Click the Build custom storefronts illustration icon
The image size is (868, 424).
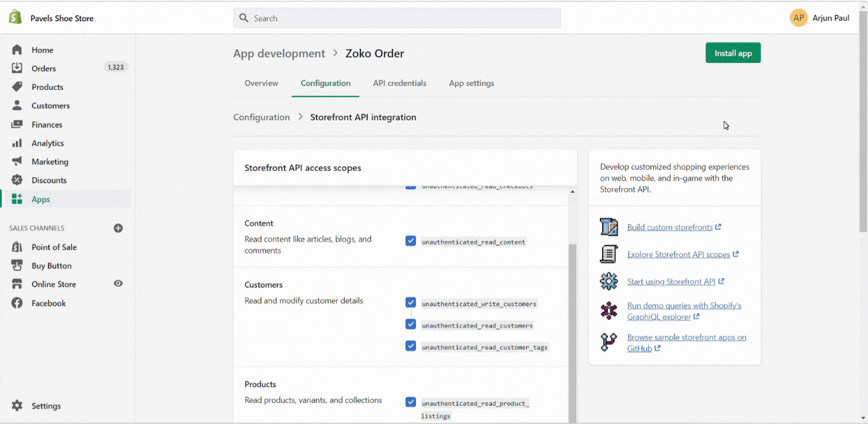point(609,227)
